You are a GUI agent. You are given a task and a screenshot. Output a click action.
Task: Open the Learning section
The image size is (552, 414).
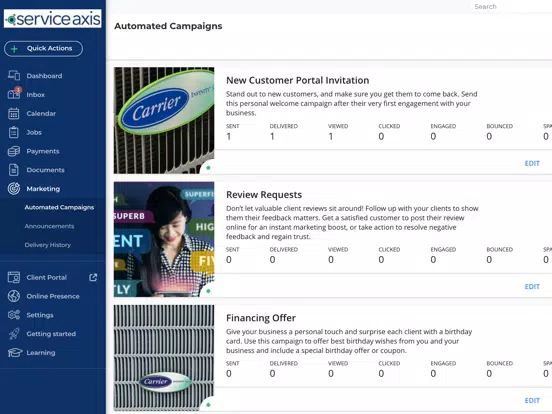41,352
